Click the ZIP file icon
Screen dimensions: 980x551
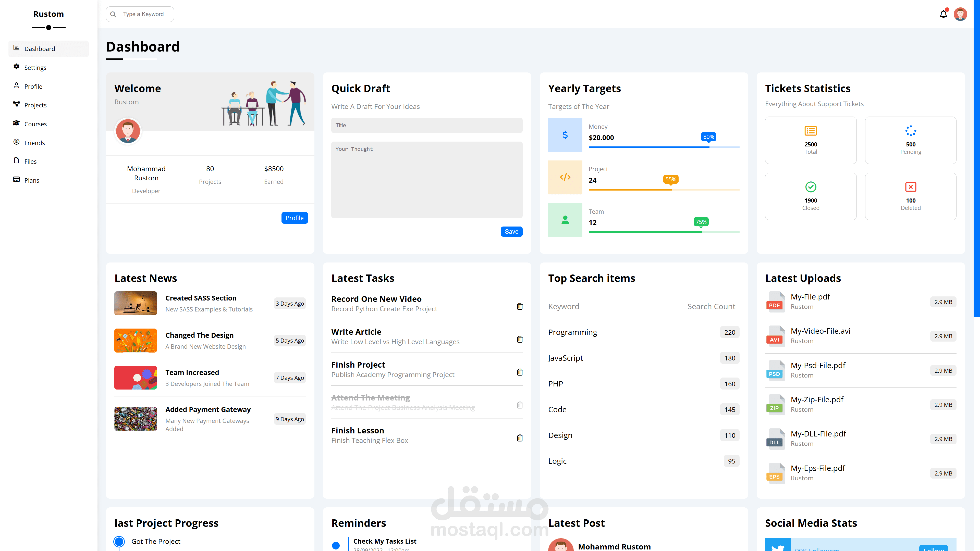click(775, 405)
